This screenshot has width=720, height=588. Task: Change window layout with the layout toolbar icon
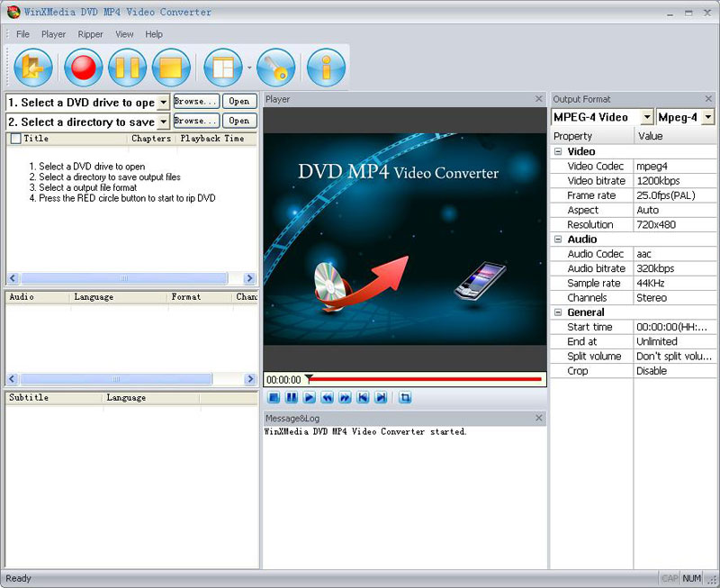222,68
